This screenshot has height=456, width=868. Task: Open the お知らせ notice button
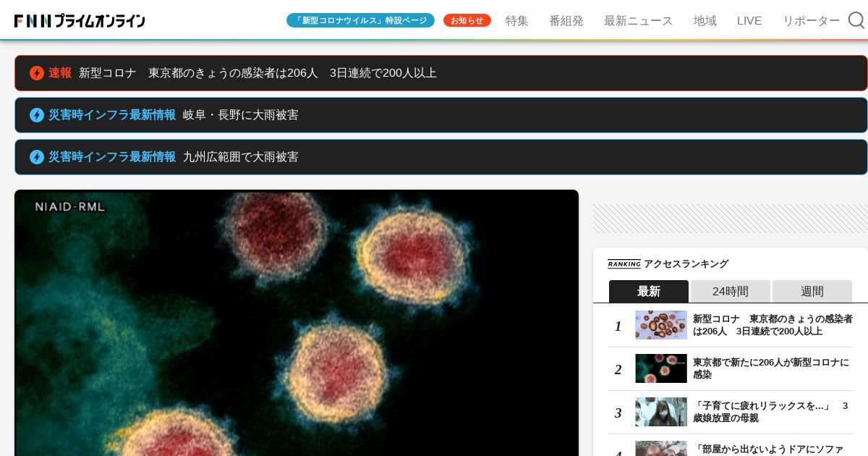467,20
